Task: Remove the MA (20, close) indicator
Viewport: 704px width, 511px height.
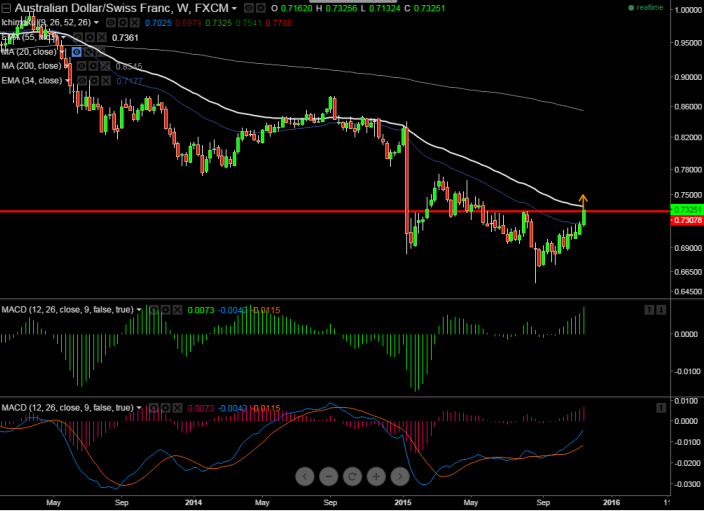Action: (x=101, y=52)
